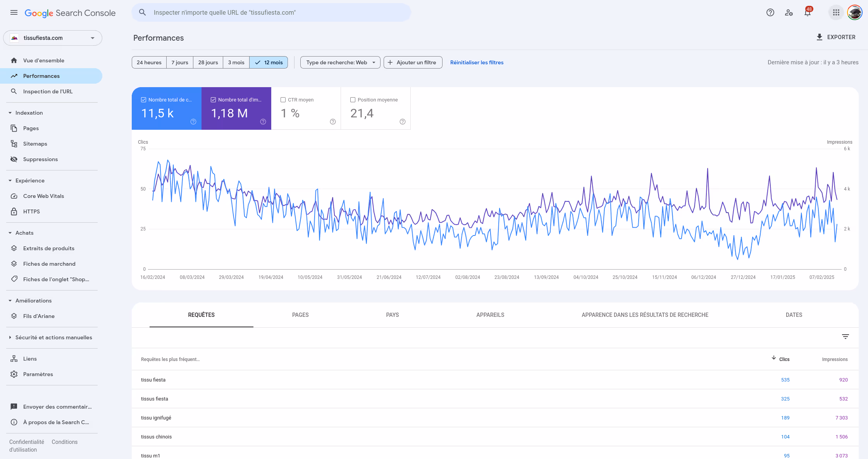
Task: Enable the Position moyenne checkbox
Action: pyautogui.click(x=353, y=100)
